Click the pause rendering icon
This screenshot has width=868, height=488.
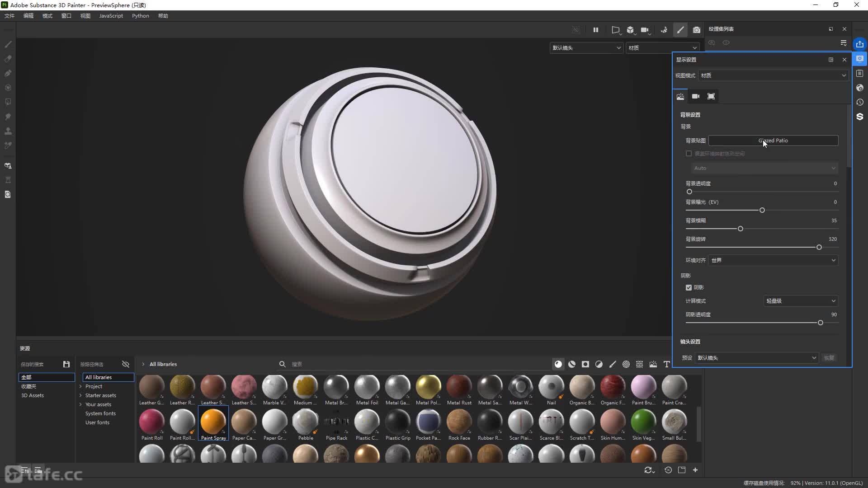tap(596, 30)
